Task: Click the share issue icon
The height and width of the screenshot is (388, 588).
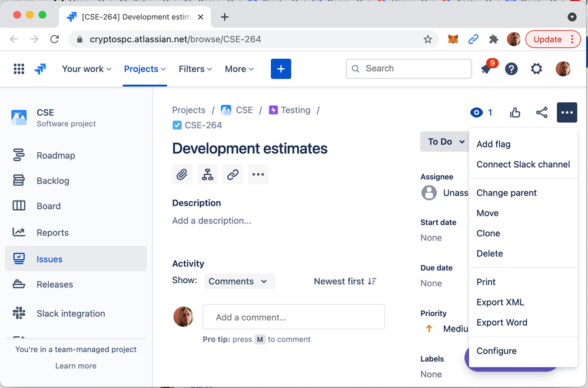Action: (x=542, y=112)
